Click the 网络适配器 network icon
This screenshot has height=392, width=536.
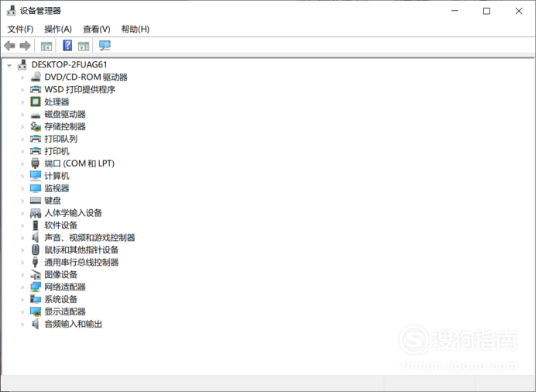pos(36,287)
